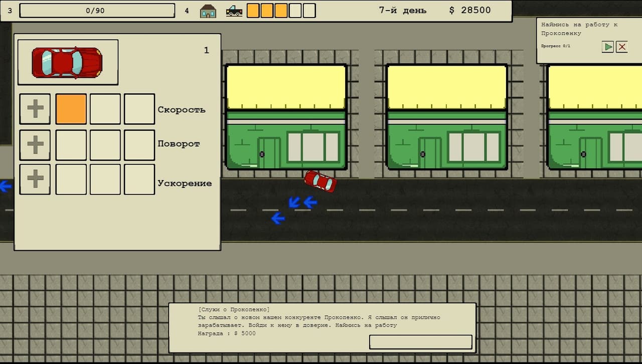Accept the Прокопенко quest with green play button
Image resolution: width=642 pixels, height=364 pixels.
[x=608, y=47]
